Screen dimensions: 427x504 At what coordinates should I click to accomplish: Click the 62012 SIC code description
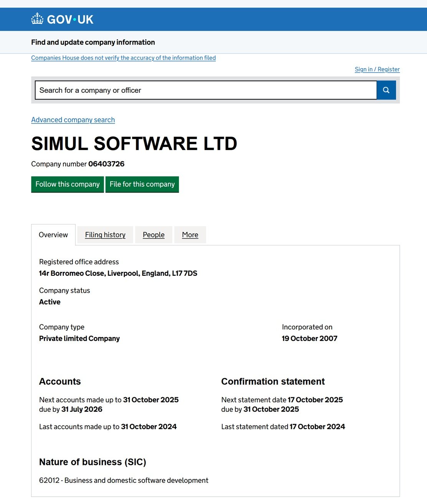point(124,480)
